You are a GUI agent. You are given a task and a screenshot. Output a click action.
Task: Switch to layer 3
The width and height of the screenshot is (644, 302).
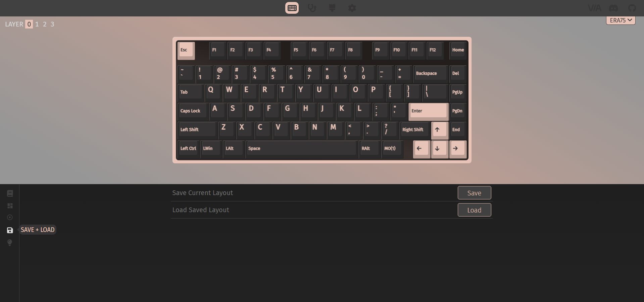coord(52,24)
